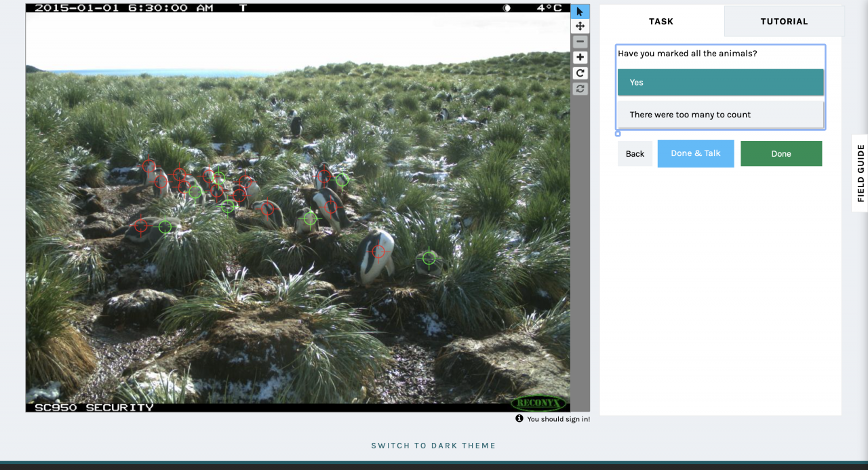Click the SC950 SECURITY camera label
This screenshot has height=470, width=868.
(94, 407)
